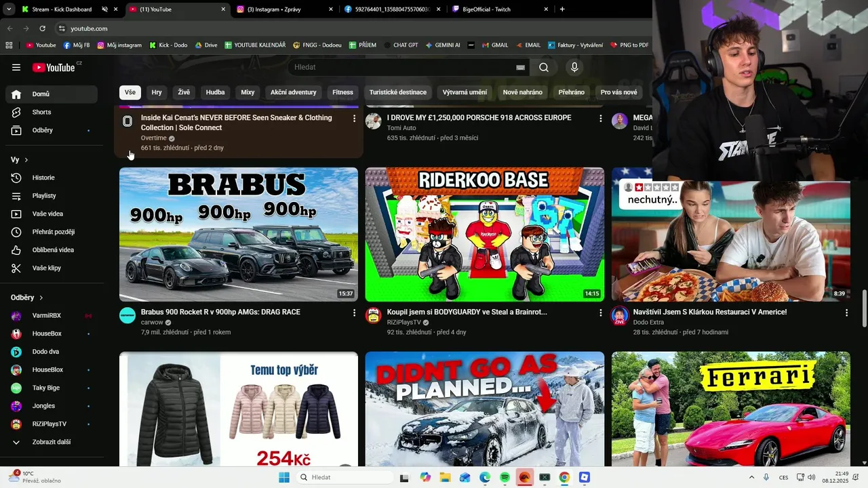Open Spotify from the taskbar
Screen dimensions: 868x488
pyautogui.click(x=505, y=477)
